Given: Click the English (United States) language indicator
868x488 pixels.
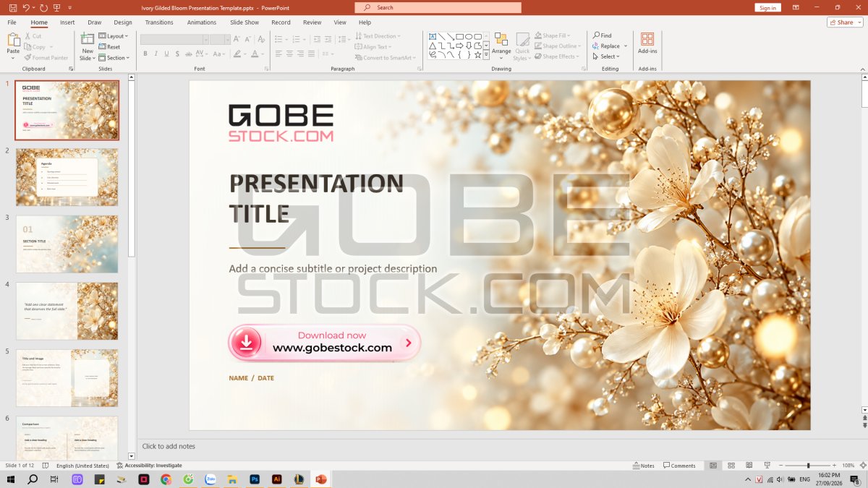Looking at the screenshot, I should pyautogui.click(x=82, y=466).
